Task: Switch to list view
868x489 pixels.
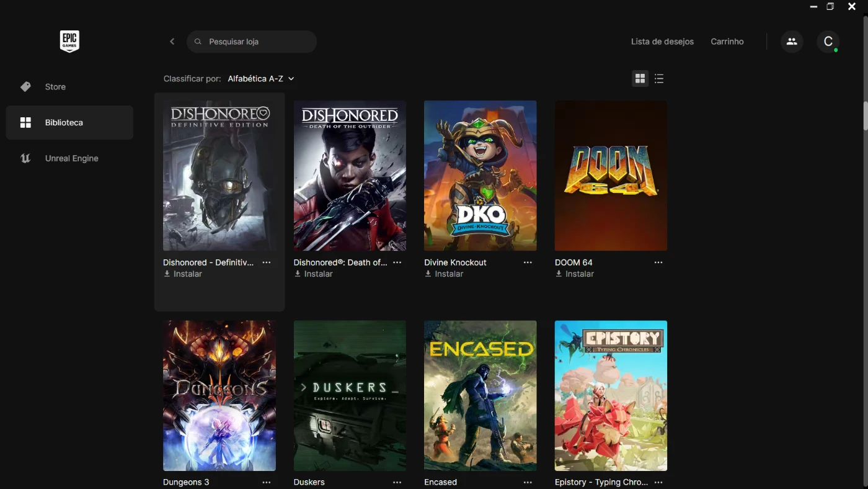Action: pos(659,78)
